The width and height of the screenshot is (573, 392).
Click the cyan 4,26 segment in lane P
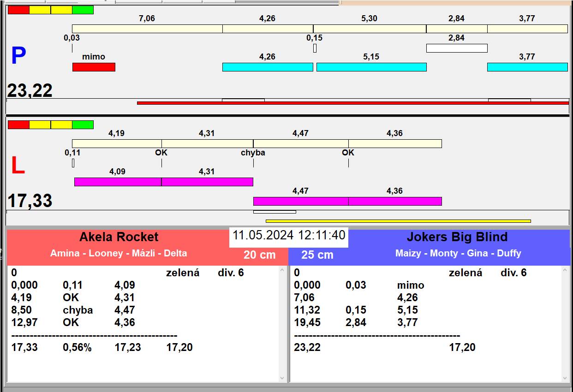268,67
